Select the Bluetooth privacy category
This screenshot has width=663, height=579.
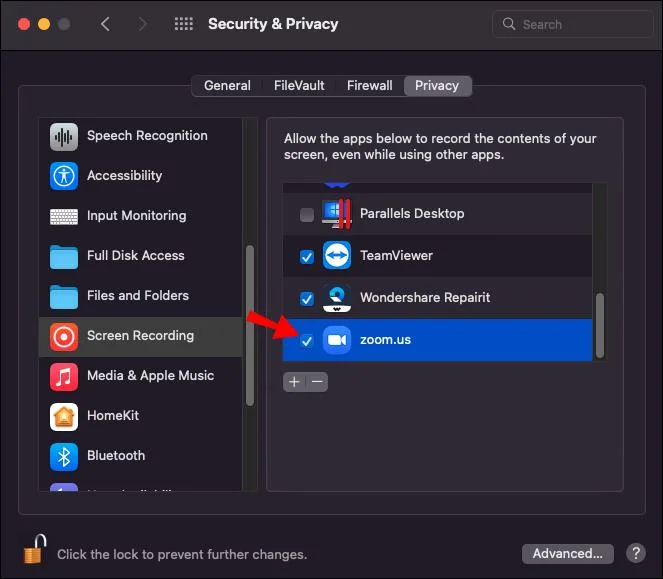[115, 456]
